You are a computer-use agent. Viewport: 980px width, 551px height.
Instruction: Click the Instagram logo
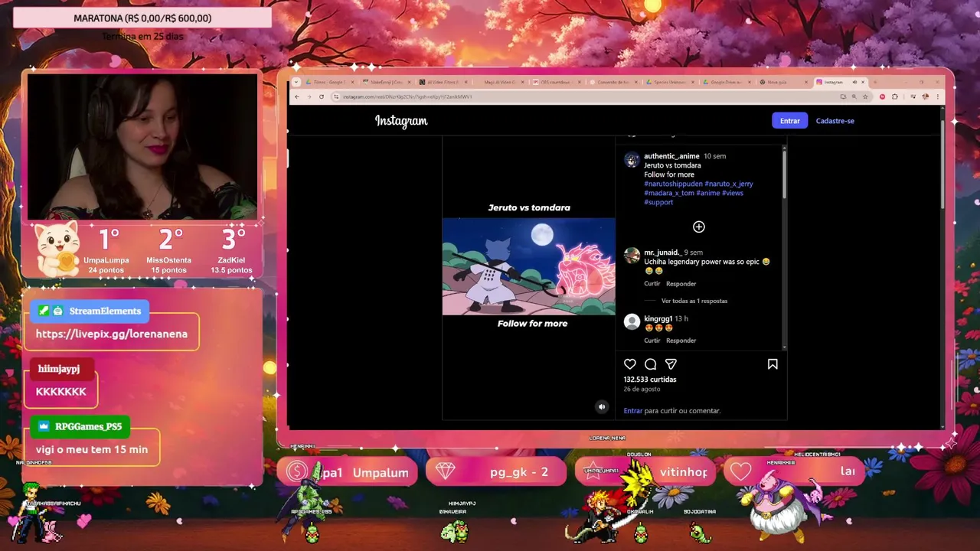tap(401, 121)
